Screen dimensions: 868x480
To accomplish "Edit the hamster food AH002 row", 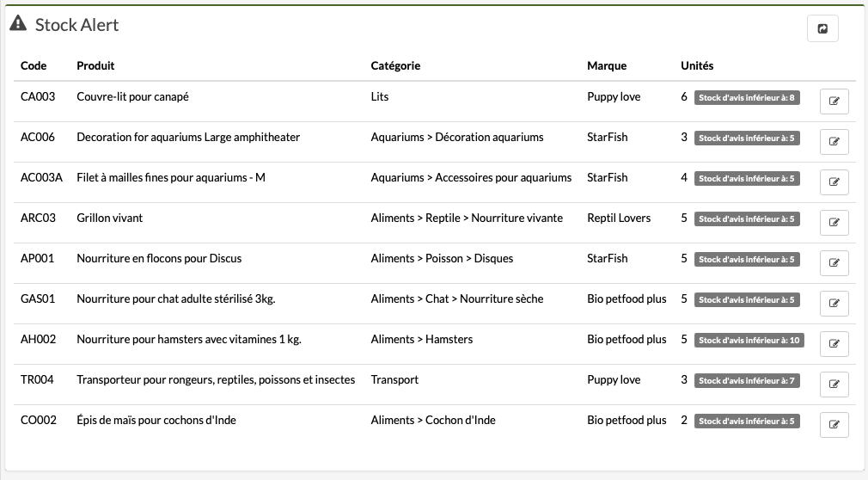I will (834, 344).
